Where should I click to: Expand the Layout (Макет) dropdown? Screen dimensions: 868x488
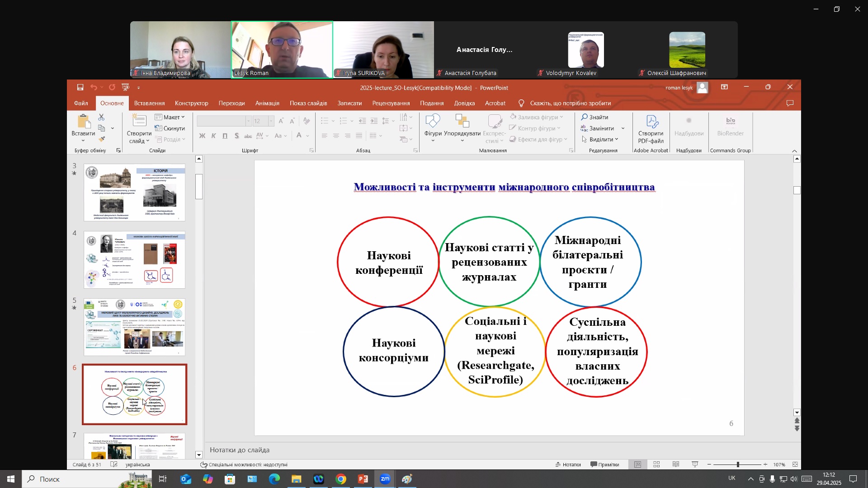click(x=170, y=117)
